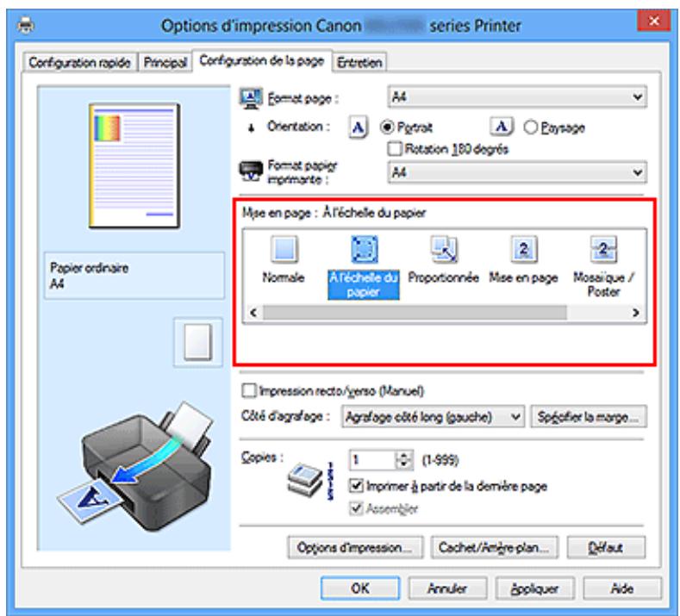Screen dimensions: 680x616
Task: Click the Annuler button
Action: point(447,588)
